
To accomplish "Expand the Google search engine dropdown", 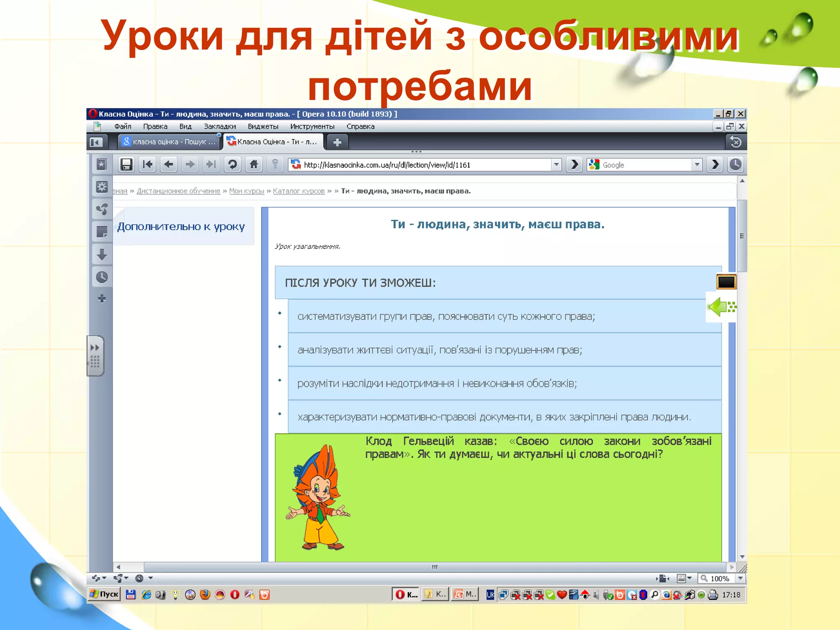I will [x=697, y=164].
